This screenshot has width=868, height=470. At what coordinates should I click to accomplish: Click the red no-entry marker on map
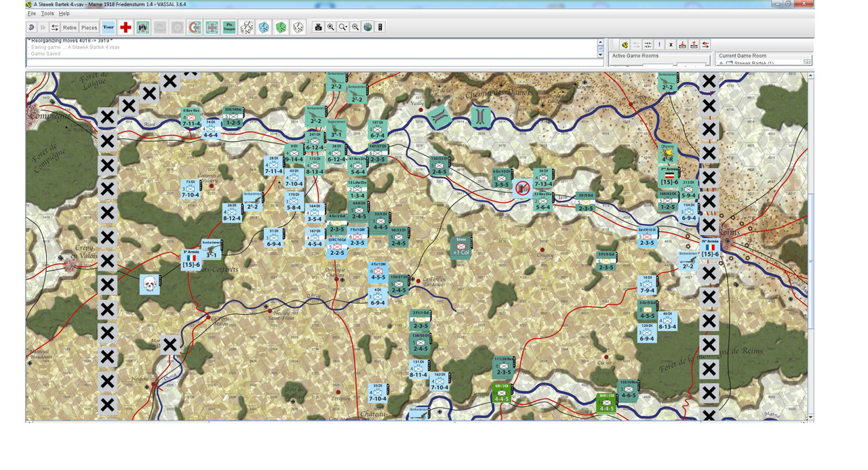tap(521, 187)
